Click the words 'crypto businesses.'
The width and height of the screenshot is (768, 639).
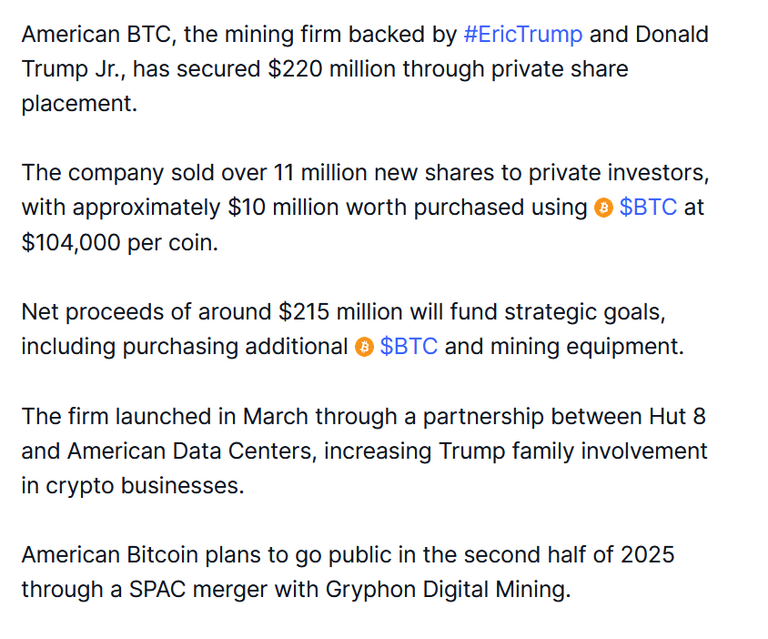(x=145, y=487)
